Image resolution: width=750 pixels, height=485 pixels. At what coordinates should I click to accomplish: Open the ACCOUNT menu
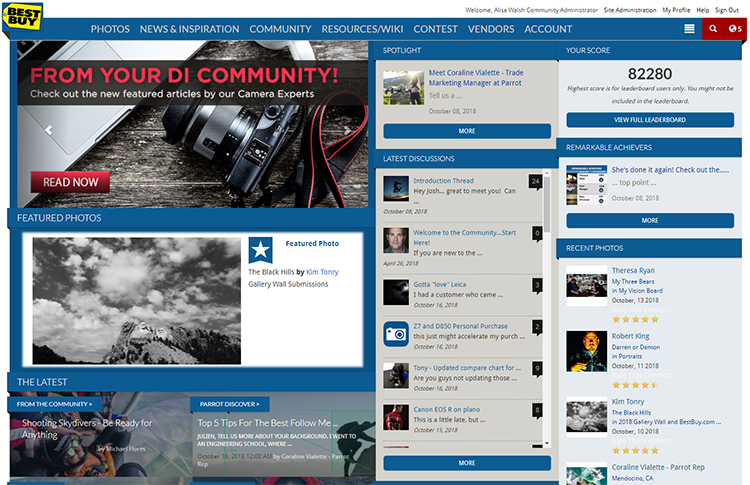(x=548, y=29)
